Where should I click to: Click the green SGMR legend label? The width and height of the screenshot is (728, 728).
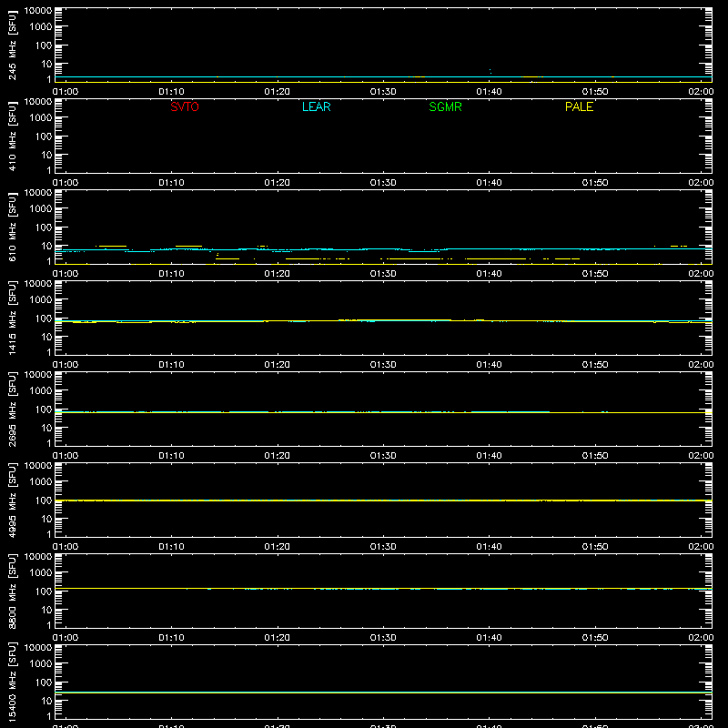coord(445,106)
